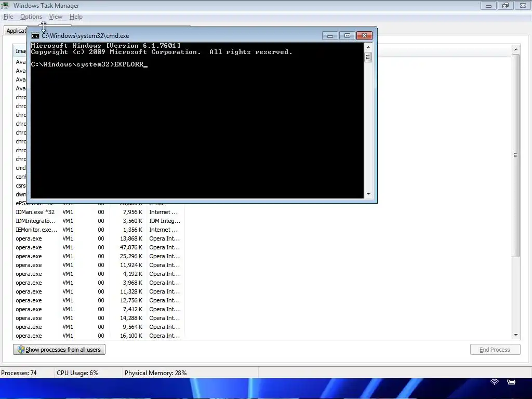The image size is (532, 399).
Task: Select the dwm process row
Action: pyautogui.click(x=20, y=194)
